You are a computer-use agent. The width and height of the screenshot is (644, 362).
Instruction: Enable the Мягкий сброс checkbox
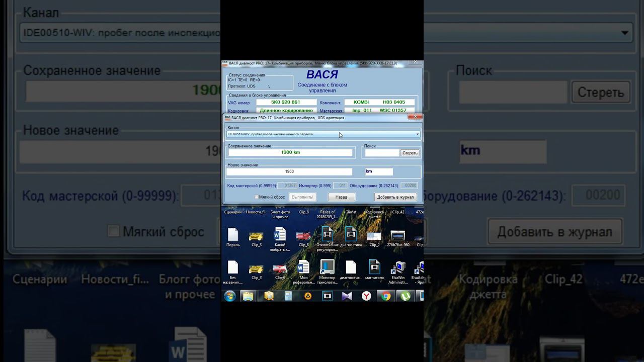(257, 197)
